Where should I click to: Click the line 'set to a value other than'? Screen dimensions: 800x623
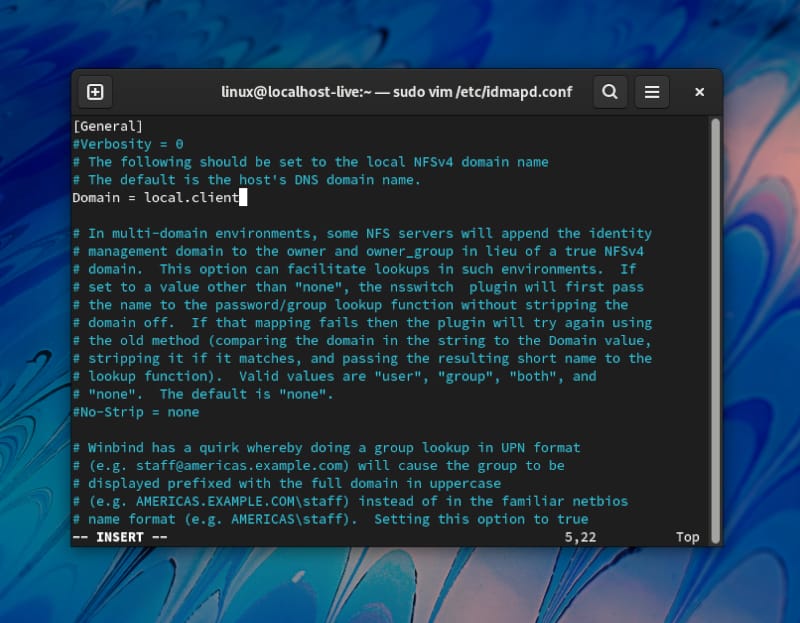(x=358, y=287)
